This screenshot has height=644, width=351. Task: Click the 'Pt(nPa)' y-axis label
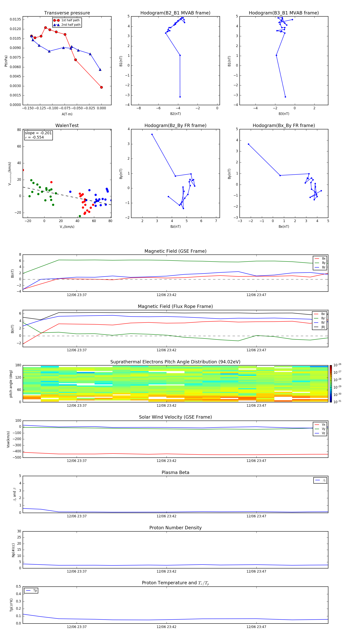click(x=6, y=61)
